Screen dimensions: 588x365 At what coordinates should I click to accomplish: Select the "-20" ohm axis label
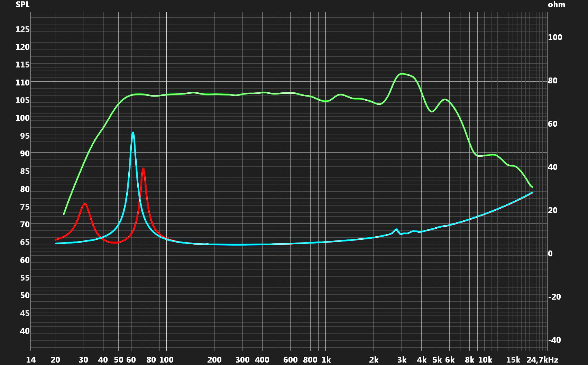click(x=555, y=297)
